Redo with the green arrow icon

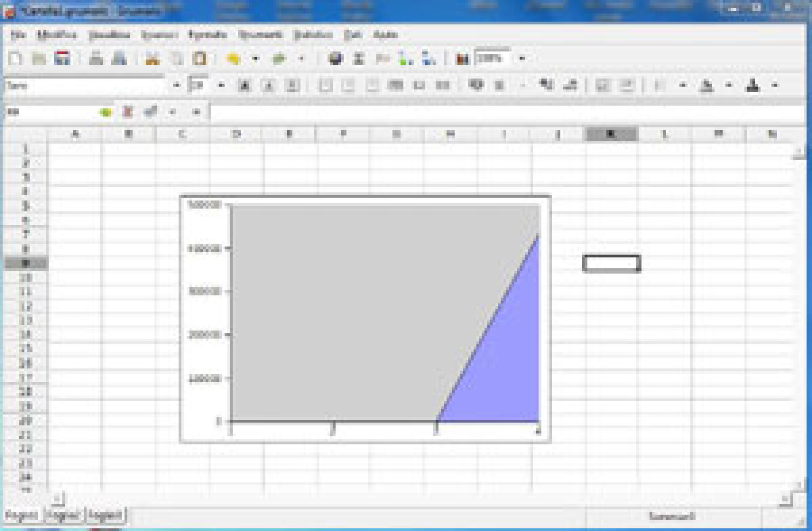pyautogui.click(x=279, y=59)
